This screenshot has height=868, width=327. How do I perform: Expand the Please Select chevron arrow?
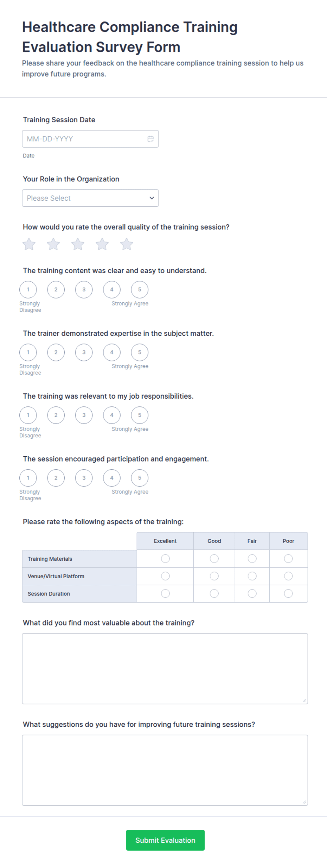tap(152, 198)
